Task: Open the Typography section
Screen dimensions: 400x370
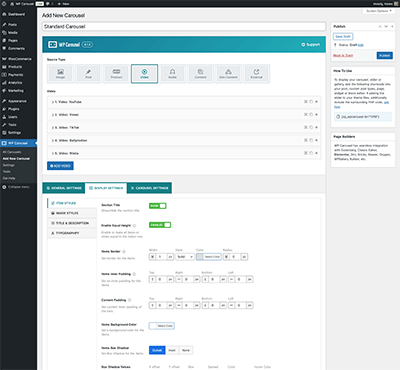Action: 72,233
